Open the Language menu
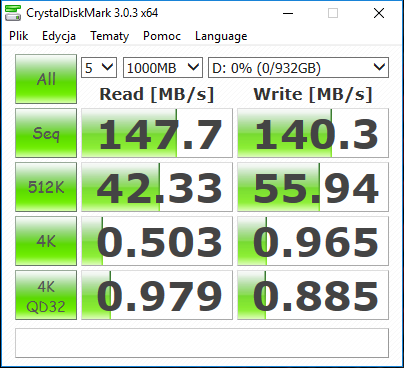 tap(221, 36)
